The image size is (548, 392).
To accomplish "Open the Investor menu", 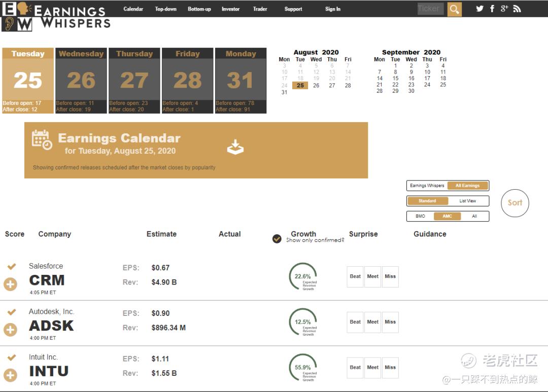I will point(231,9).
